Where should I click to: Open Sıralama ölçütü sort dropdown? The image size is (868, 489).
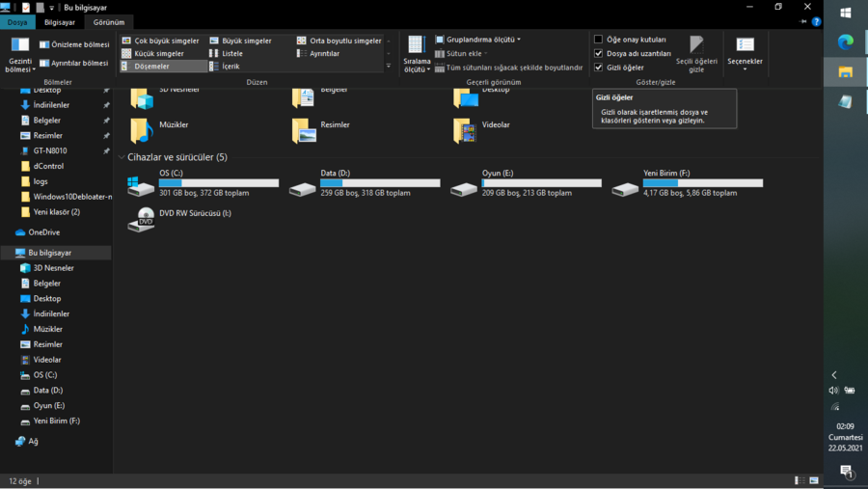click(417, 55)
